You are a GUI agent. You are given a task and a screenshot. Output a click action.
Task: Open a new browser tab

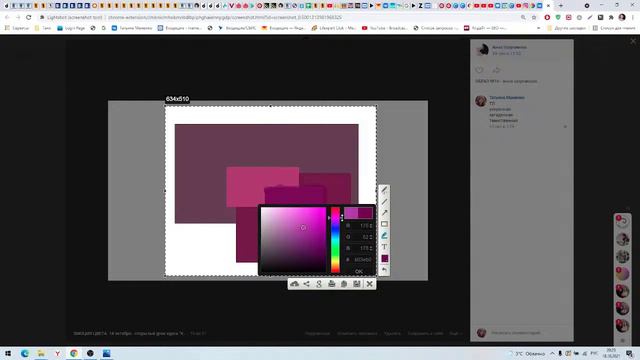pos(560,6)
